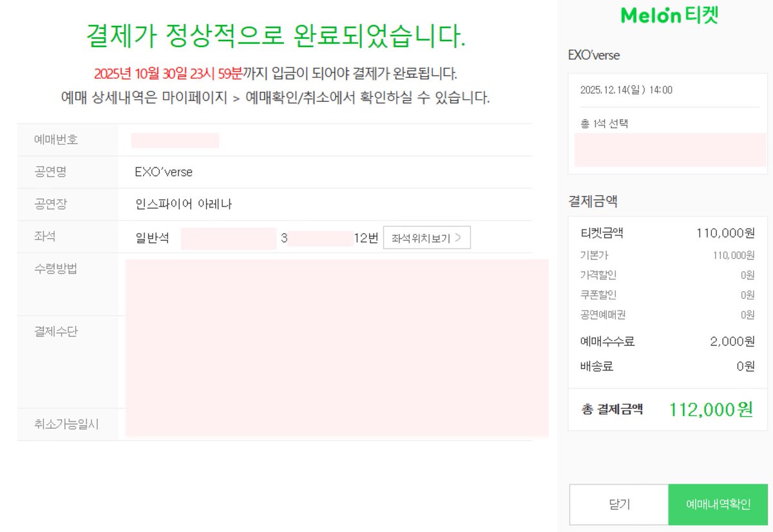Select the 2,000원 booking fee value

point(732,341)
